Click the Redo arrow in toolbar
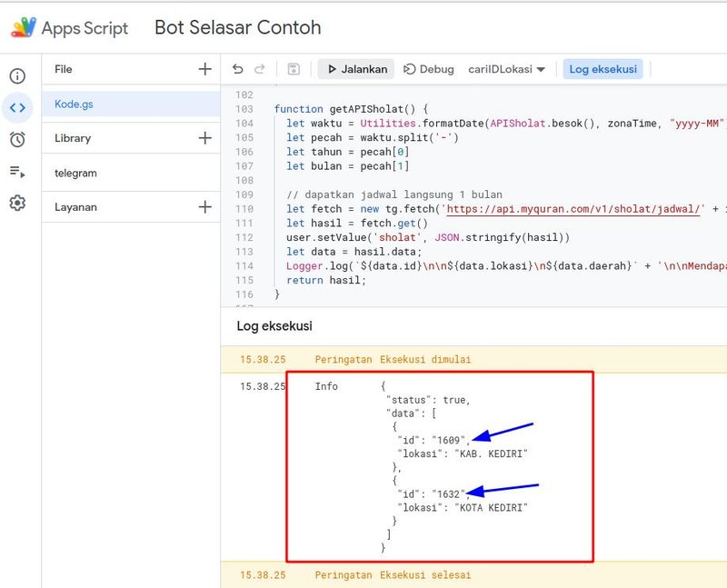 click(x=260, y=69)
